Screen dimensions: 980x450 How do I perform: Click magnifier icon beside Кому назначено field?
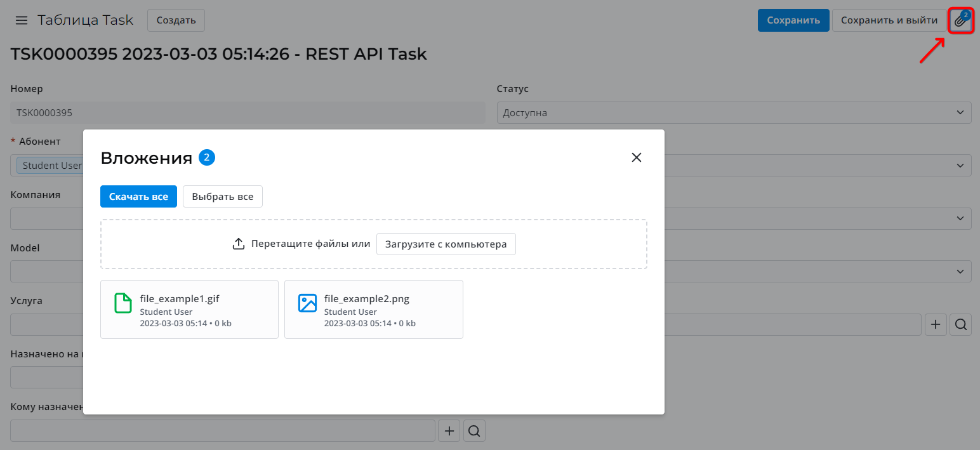coord(474,431)
